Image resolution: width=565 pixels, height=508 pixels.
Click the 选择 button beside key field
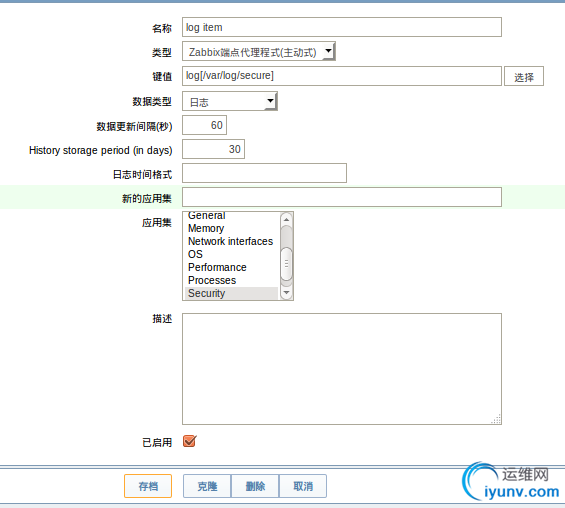[x=524, y=76]
